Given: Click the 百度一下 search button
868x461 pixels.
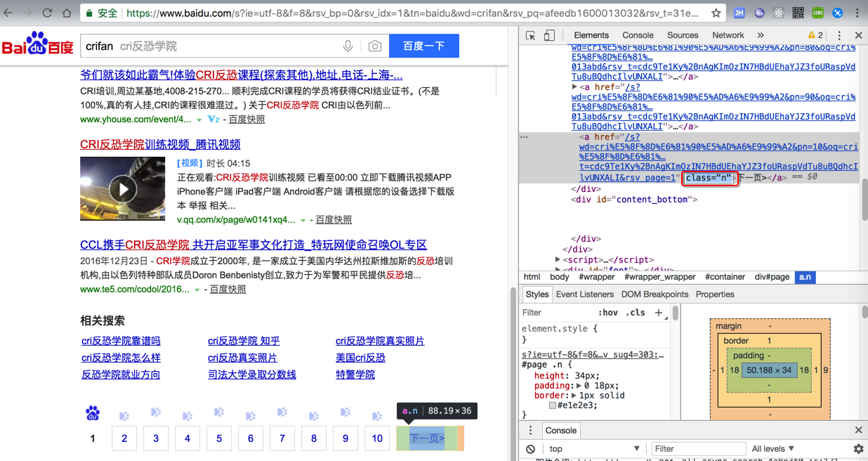Looking at the screenshot, I should [424, 46].
